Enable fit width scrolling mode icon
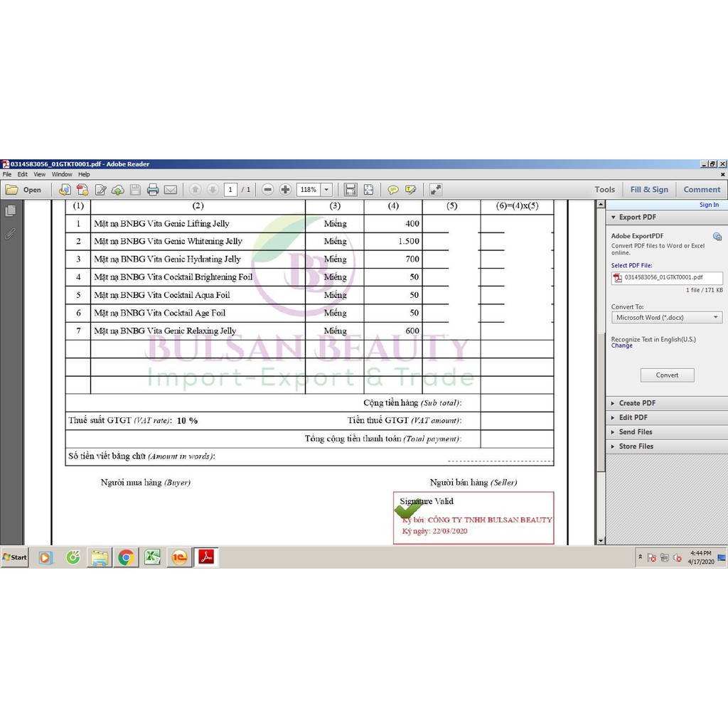Screen dimensions: 728x728 [x=350, y=189]
